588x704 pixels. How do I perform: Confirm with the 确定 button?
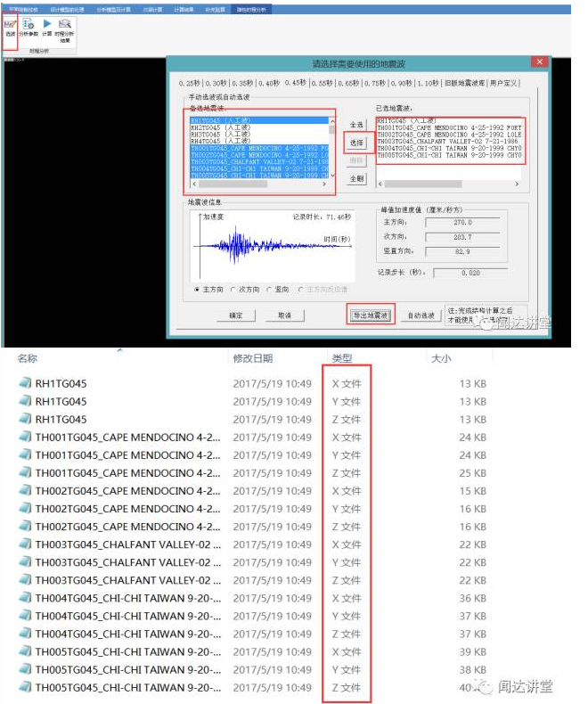click(236, 315)
